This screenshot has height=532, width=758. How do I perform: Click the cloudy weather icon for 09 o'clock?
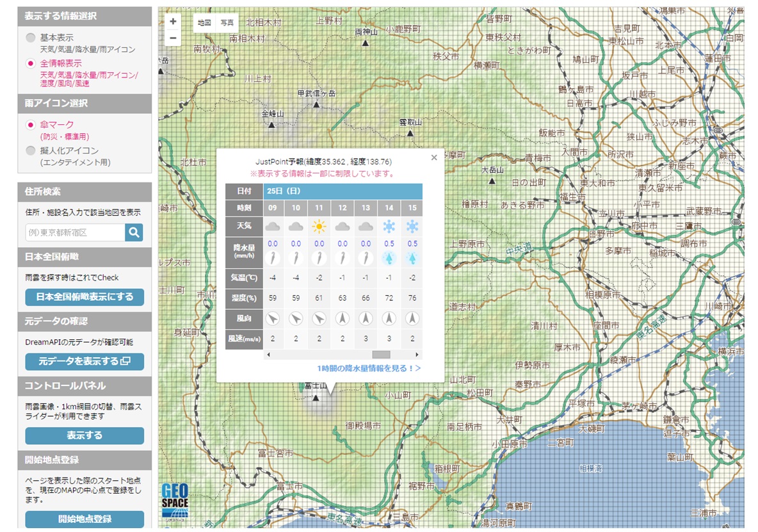tap(273, 226)
